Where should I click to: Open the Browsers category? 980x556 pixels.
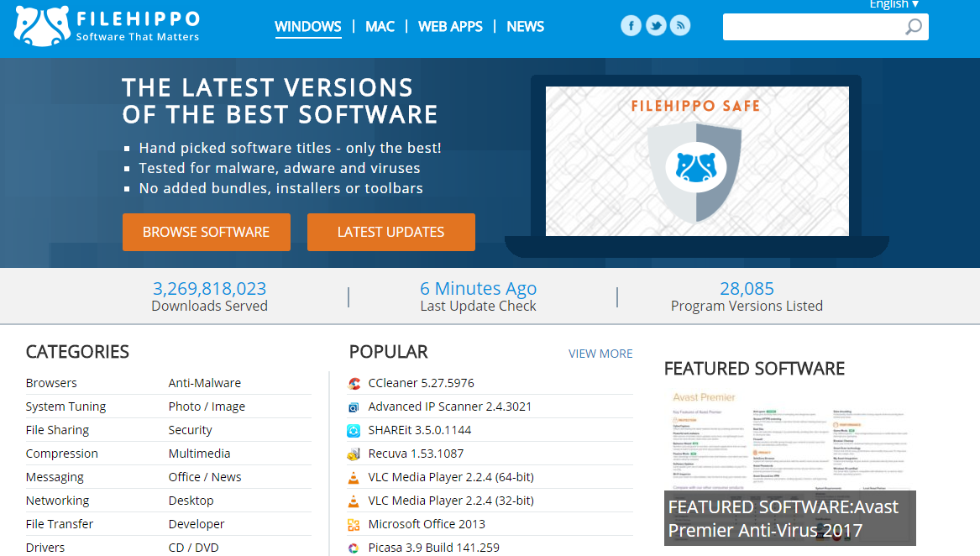click(50, 383)
